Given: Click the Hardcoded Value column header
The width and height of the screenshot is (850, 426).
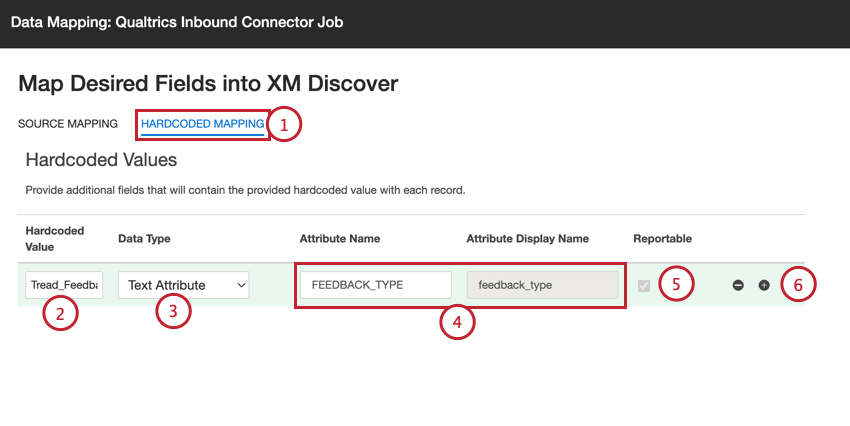Looking at the screenshot, I should [55, 238].
